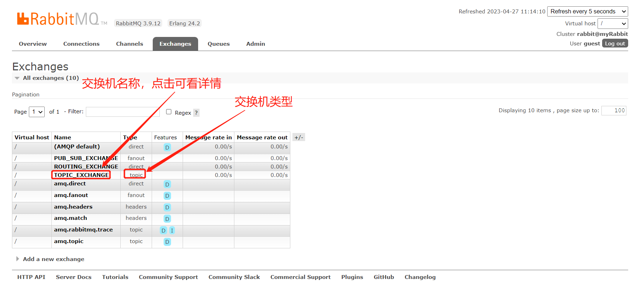Click the page size input field

[614, 111]
